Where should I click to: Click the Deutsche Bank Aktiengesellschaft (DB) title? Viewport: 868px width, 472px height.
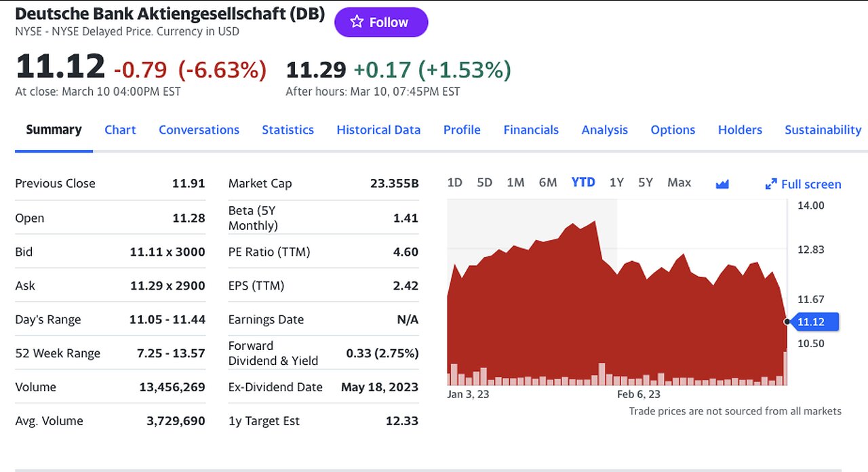pos(170,14)
